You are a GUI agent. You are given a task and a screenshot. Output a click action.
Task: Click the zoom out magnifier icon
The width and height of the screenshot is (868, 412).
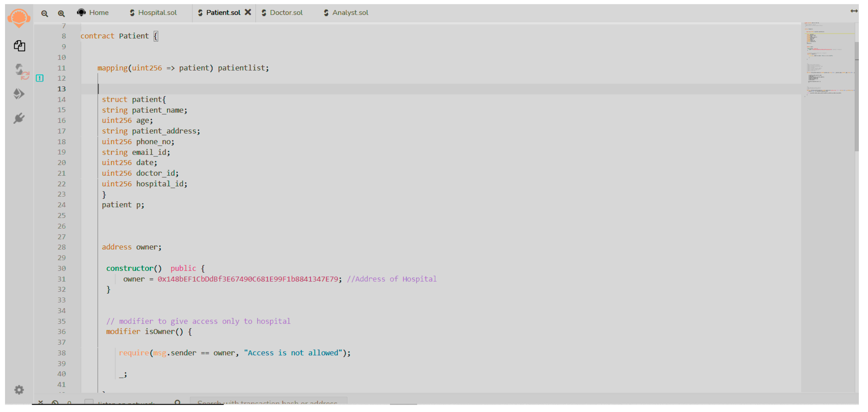(x=45, y=14)
